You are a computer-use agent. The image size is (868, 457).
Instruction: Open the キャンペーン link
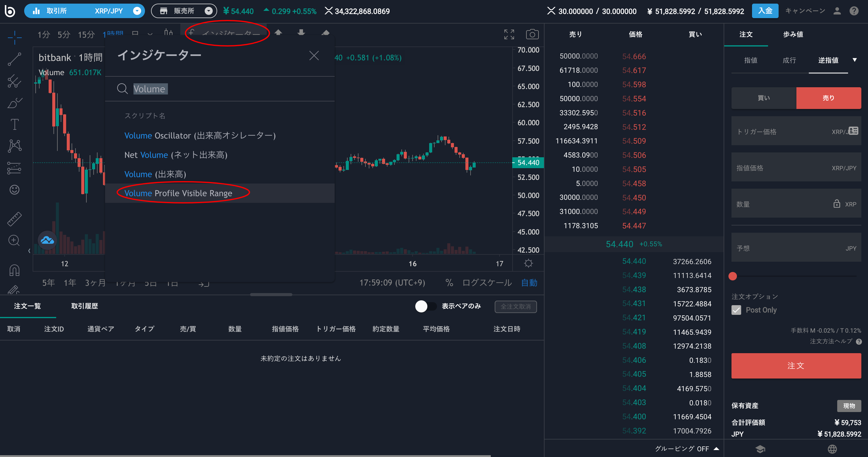[805, 11]
